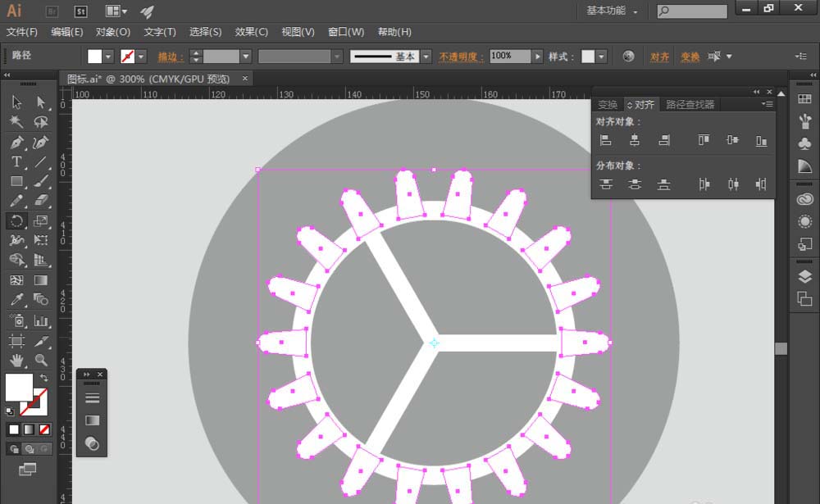The image size is (820, 504).
Task: Select the Type tool
Action: [x=16, y=161]
